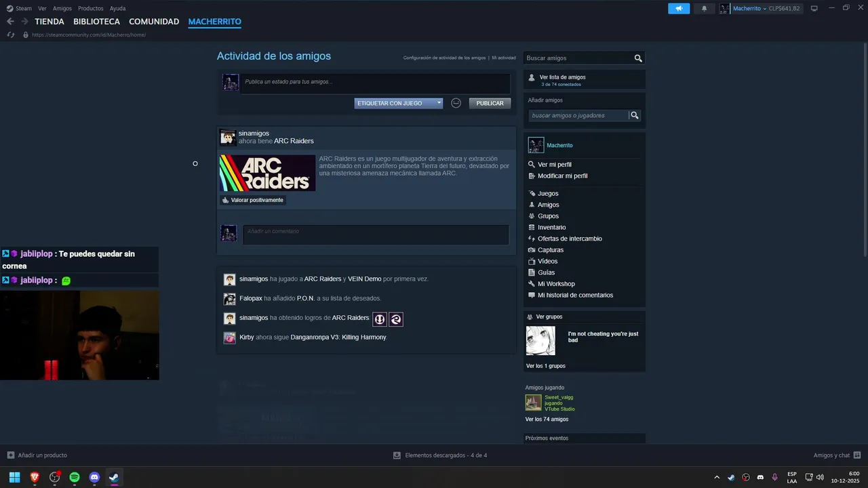Screen dimensions: 868x488
Task: Open Juegos in the profile sidebar
Action: pos(548,194)
